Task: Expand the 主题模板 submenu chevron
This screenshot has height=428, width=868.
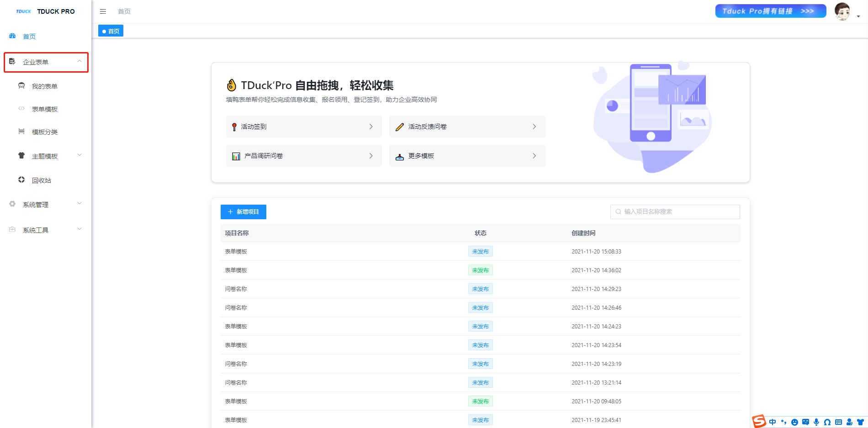Action: point(79,155)
